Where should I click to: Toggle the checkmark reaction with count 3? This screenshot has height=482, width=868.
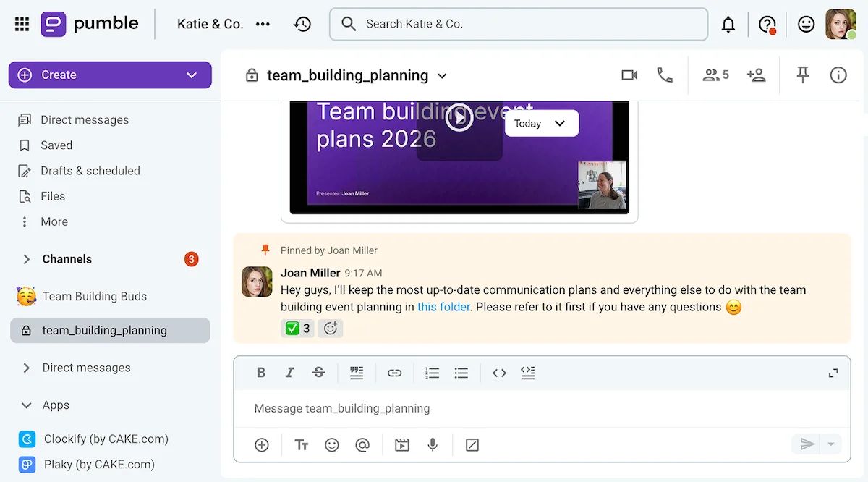[297, 329]
